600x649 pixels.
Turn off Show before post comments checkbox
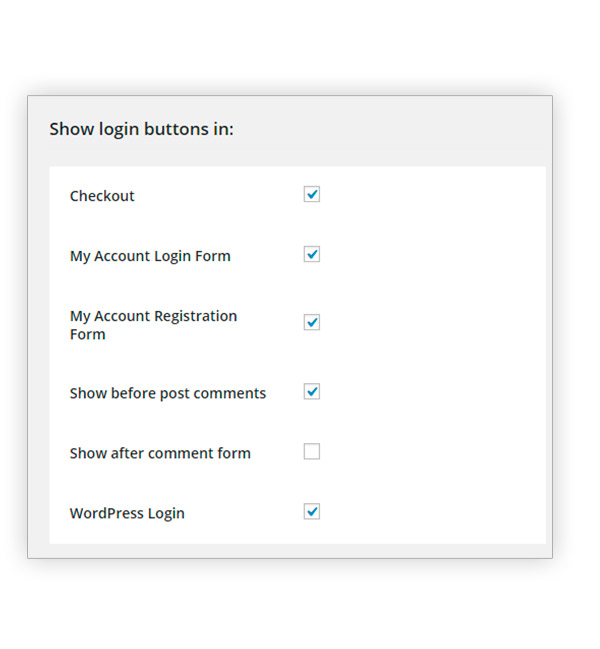312,391
